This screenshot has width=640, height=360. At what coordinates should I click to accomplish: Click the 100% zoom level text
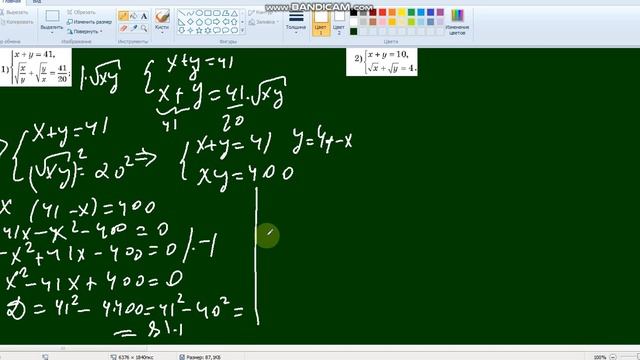[600, 357]
